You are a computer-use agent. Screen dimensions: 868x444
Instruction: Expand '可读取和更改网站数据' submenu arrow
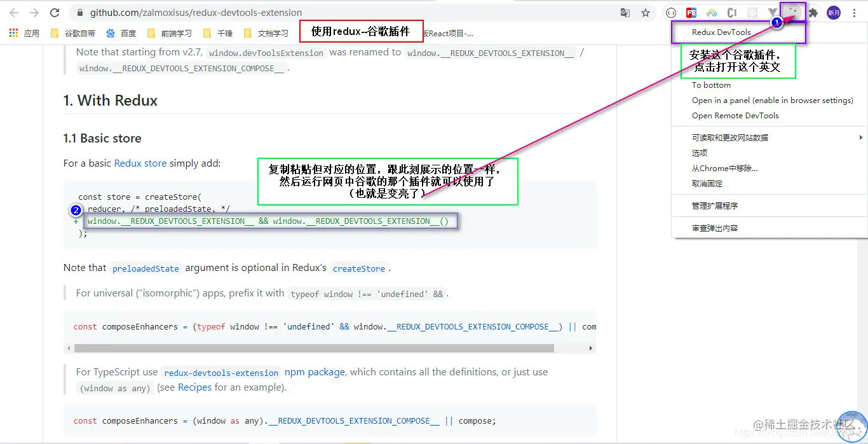860,137
